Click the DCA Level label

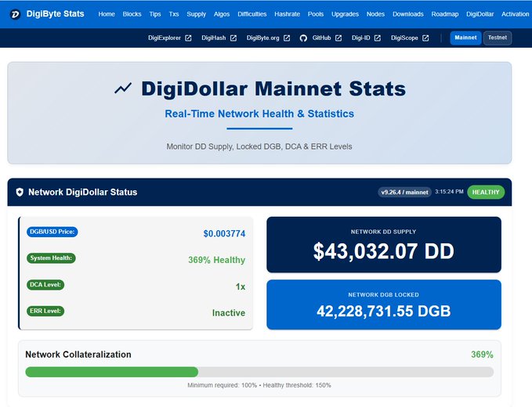(45, 285)
